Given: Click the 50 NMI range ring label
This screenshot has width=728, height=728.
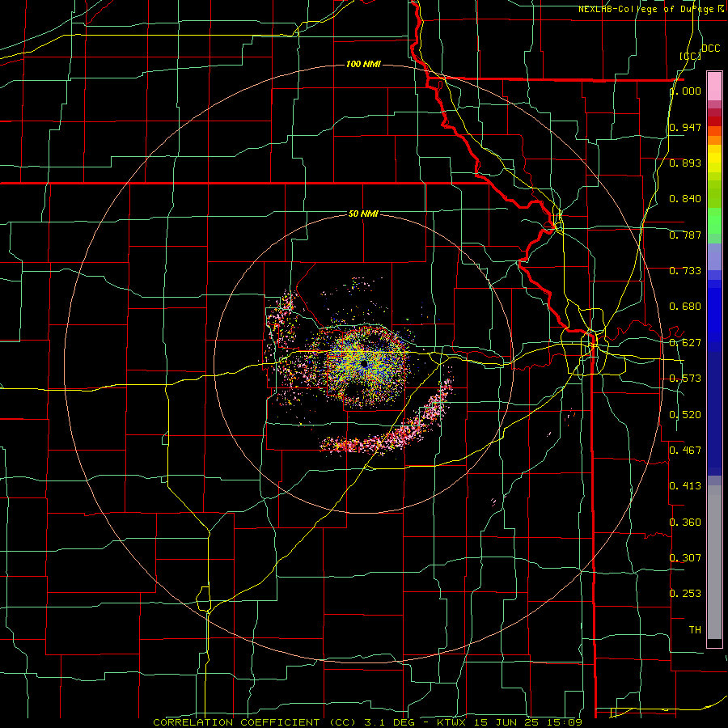Looking at the screenshot, I should coord(363,214).
